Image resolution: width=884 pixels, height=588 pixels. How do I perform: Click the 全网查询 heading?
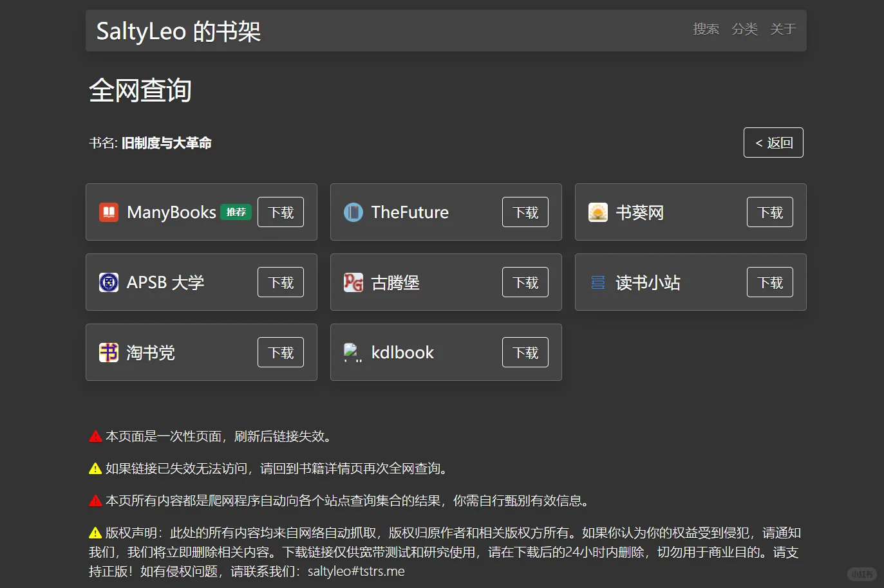pos(140,90)
